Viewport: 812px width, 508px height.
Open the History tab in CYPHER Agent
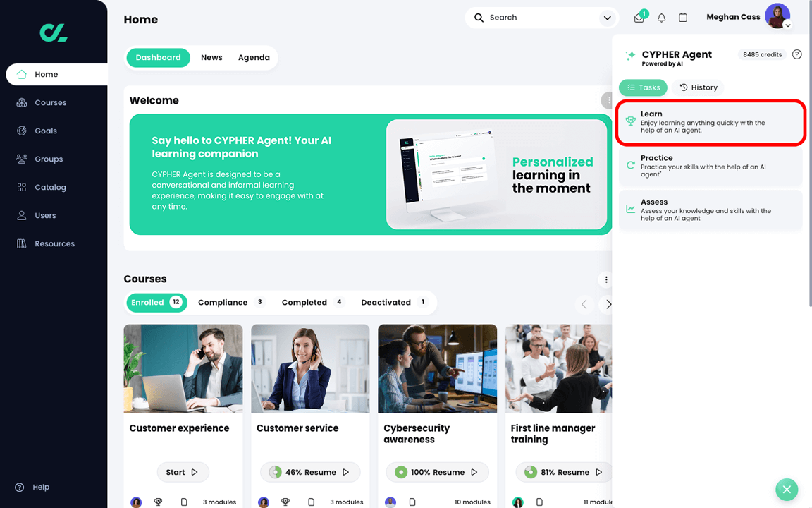[698, 87]
